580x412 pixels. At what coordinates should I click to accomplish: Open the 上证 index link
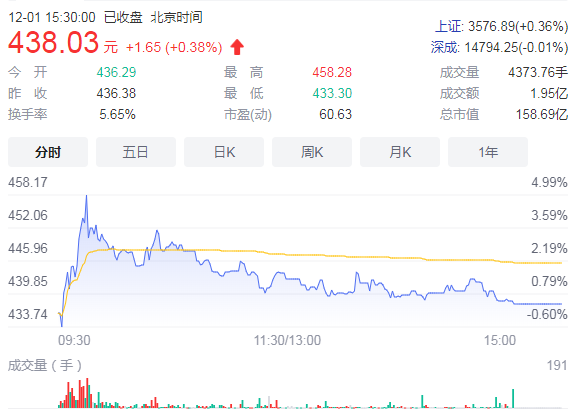pyautogui.click(x=449, y=27)
